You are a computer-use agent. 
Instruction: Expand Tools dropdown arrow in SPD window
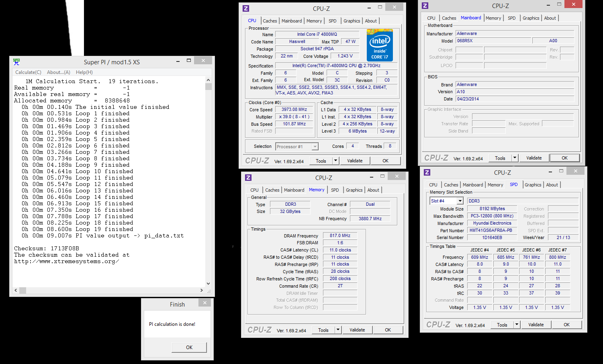coord(517,325)
